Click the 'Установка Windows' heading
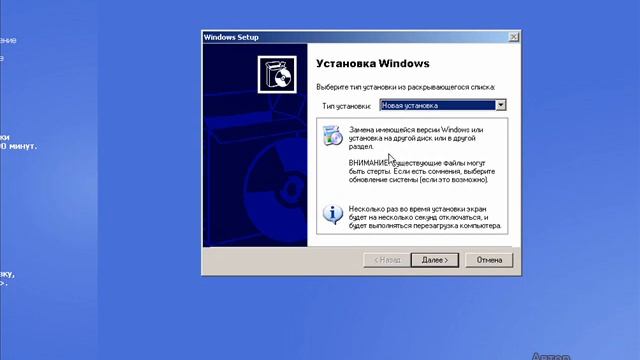 click(373, 64)
